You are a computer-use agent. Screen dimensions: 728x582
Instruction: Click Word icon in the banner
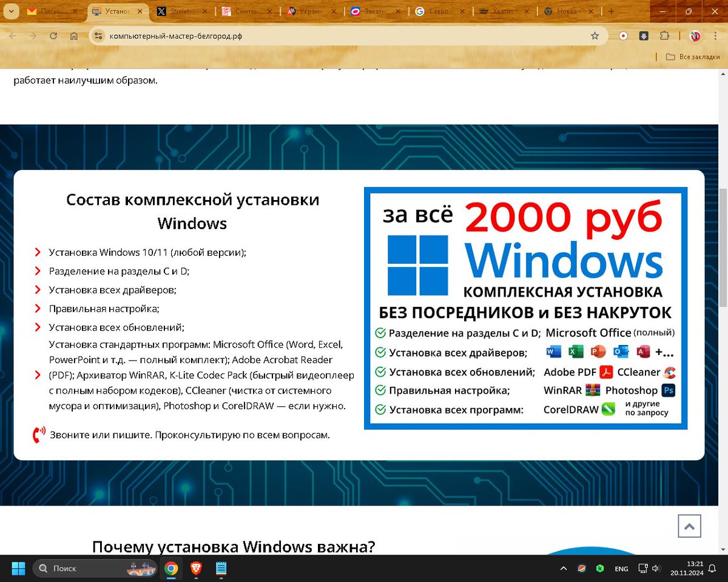pyautogui.click(x=553, y=352)
